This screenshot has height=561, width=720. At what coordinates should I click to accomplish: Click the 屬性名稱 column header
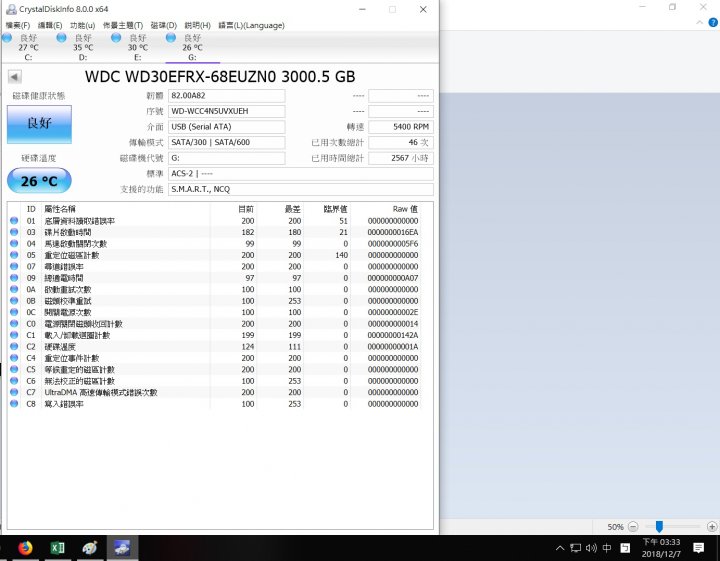[x=60, y=209]
